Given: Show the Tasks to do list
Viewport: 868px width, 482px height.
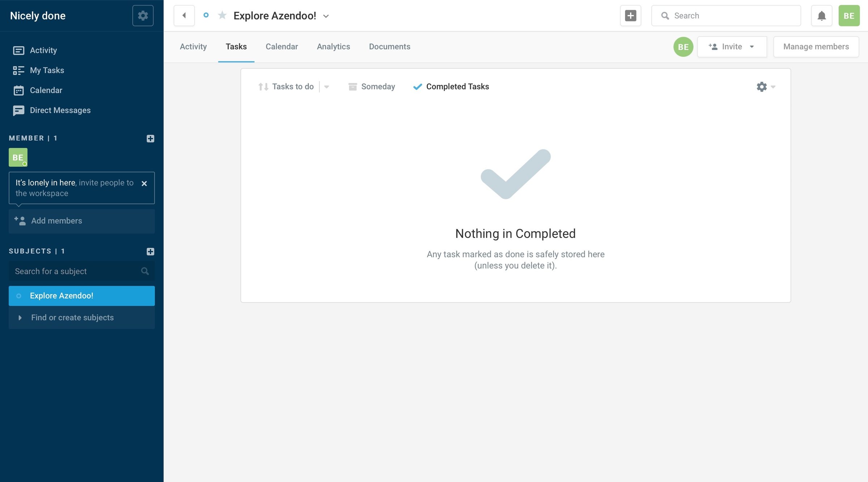Looking at the screenshot, I should point(286,86).
